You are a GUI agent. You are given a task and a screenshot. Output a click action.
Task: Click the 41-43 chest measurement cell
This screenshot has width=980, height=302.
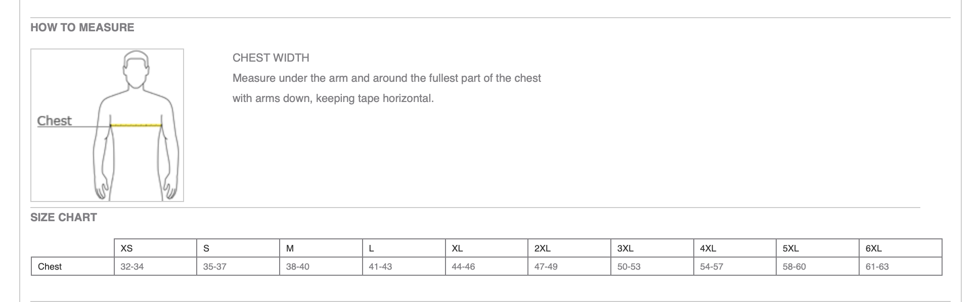[x=380, y=267]
